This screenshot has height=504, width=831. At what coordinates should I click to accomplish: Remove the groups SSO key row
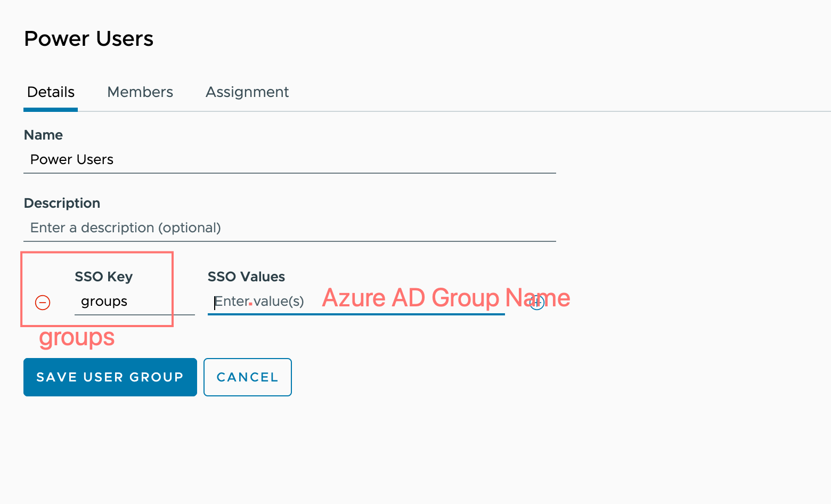click(x=43, y=303)
